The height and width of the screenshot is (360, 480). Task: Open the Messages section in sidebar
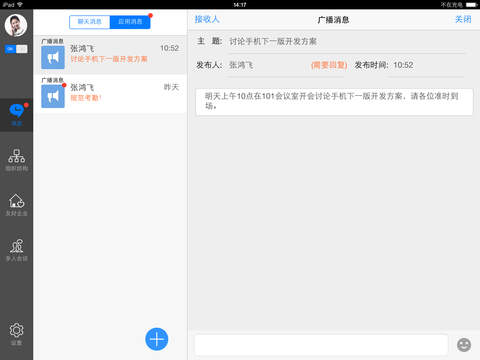(16, 115)
